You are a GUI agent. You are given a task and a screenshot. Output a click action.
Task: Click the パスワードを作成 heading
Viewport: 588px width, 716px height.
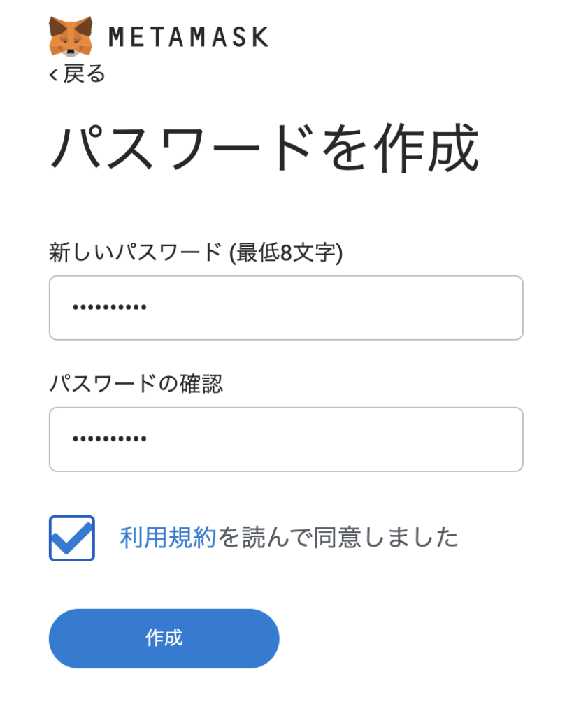(264, 148)
